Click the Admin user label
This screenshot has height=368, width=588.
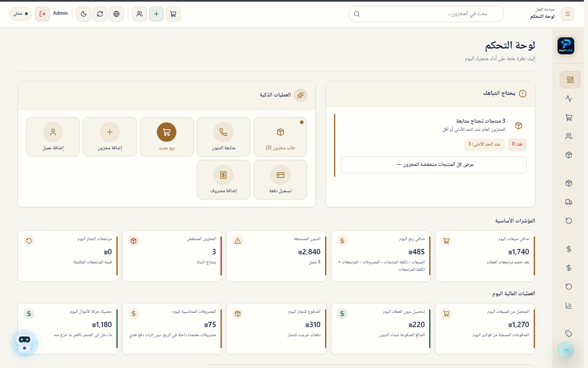pyautogui.click(x=60, y=13)
